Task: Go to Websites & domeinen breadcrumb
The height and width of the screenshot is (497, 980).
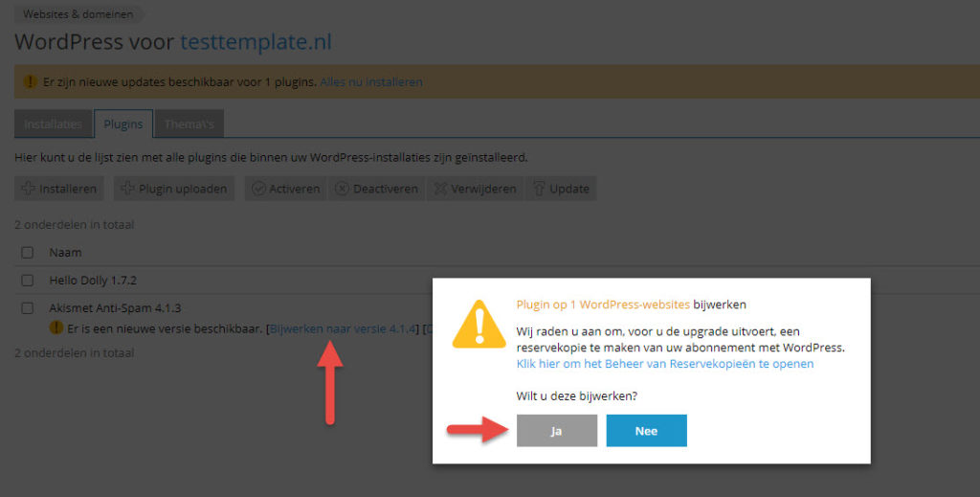Action: [x=78, y=13]
